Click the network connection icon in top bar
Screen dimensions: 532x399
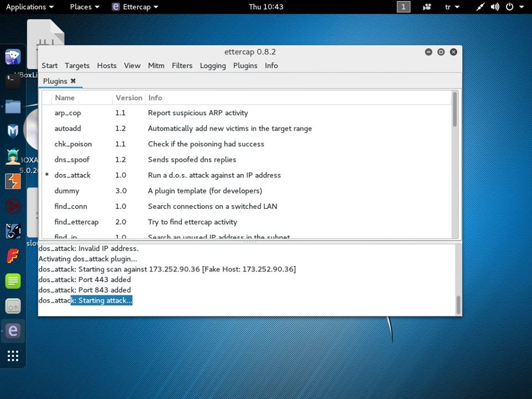coord(480,7)
